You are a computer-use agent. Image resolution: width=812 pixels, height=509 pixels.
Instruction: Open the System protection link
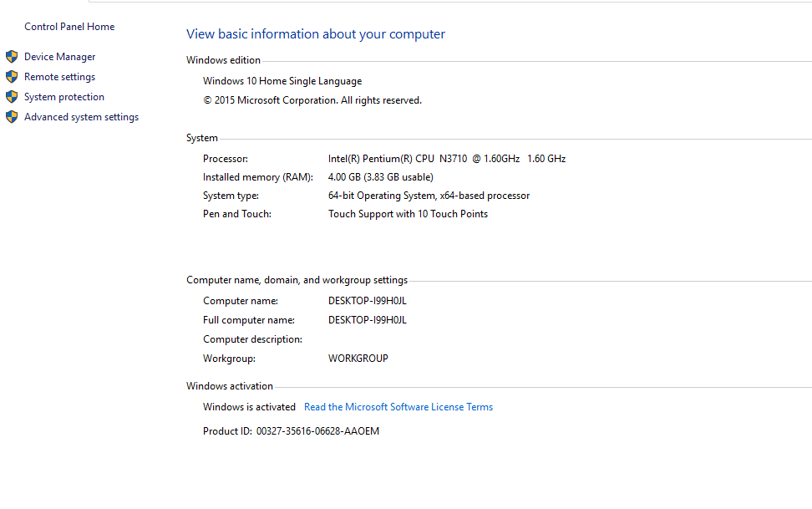(64, 97)
